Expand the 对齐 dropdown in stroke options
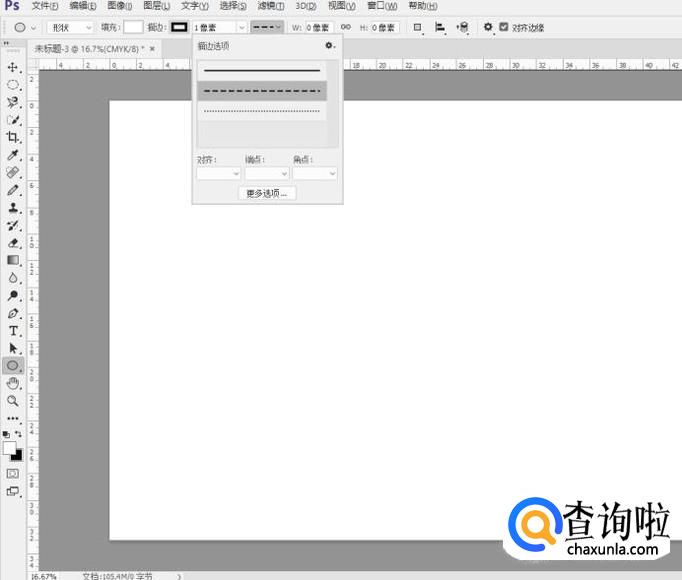Image resolution: width=682 pixels, height=580 pixels. pos(218,173)
